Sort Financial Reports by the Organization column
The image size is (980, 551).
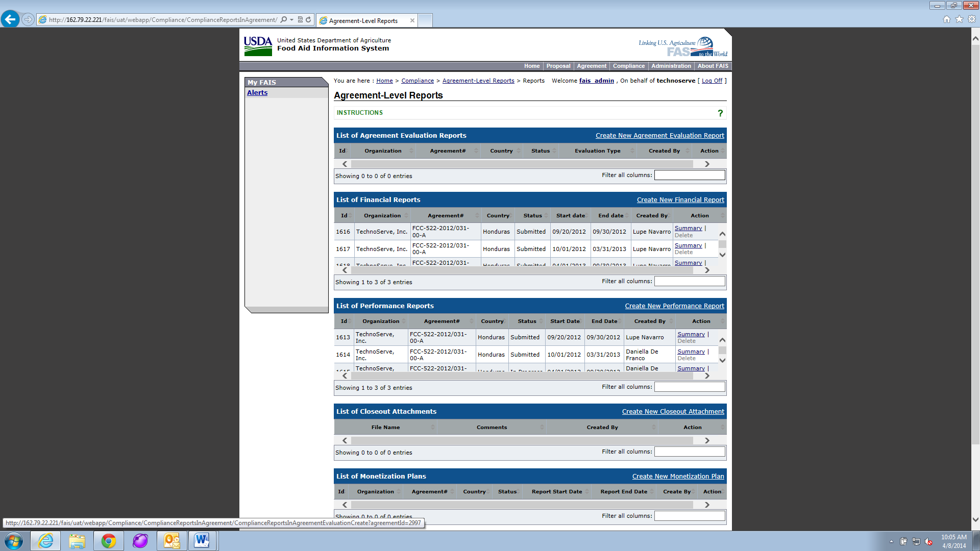click(x=382, y=216)
